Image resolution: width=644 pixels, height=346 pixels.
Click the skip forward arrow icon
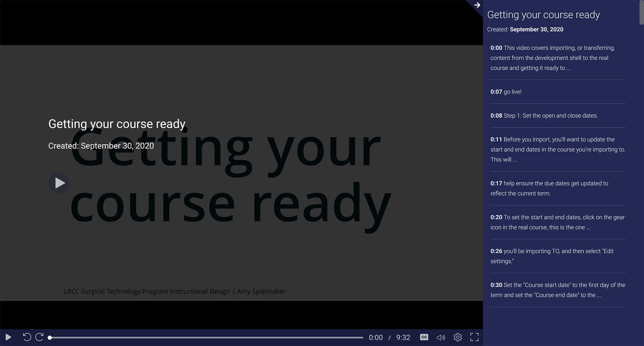click(x=39, y=337)
